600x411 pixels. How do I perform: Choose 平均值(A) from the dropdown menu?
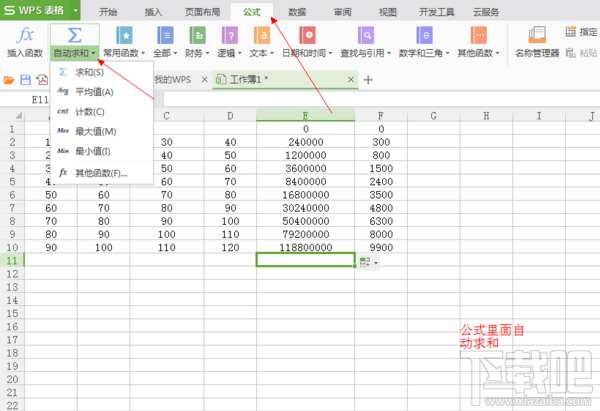click(x=102, y=92)
